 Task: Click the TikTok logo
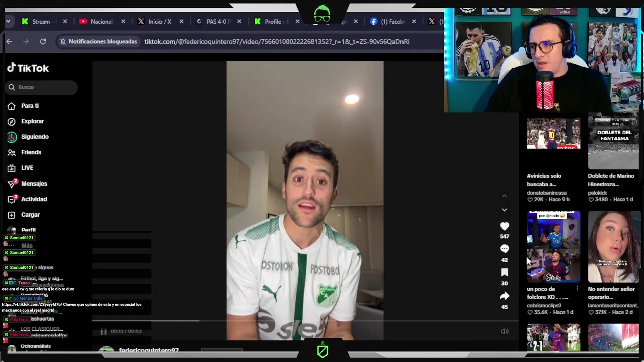click(x=28, y=68)
